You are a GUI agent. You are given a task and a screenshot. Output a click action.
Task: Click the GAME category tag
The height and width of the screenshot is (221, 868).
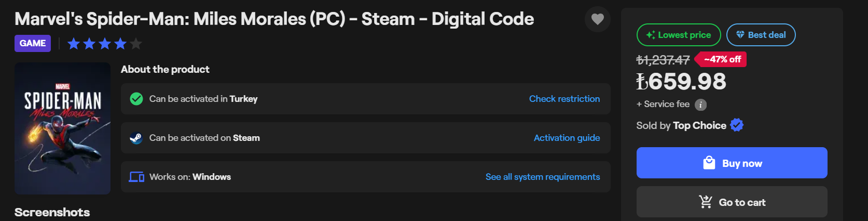(x=33, y=43)
